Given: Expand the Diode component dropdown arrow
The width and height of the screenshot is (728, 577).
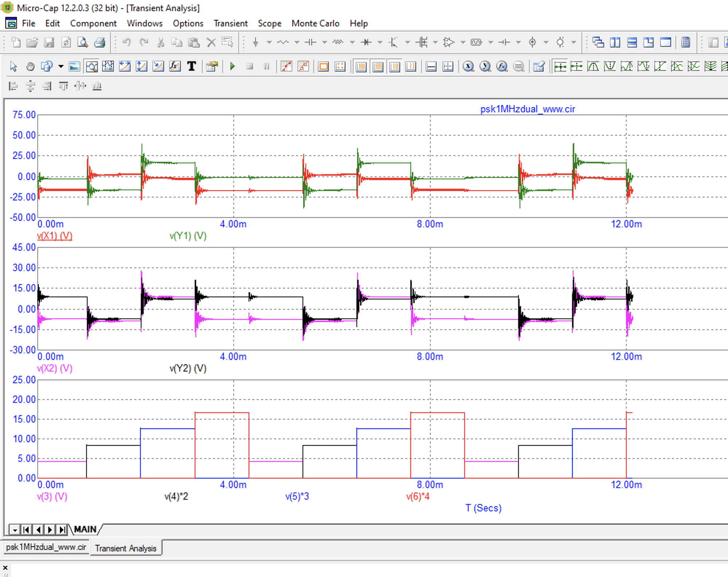Looking at the screenshot, I should (x=380, y=43).
